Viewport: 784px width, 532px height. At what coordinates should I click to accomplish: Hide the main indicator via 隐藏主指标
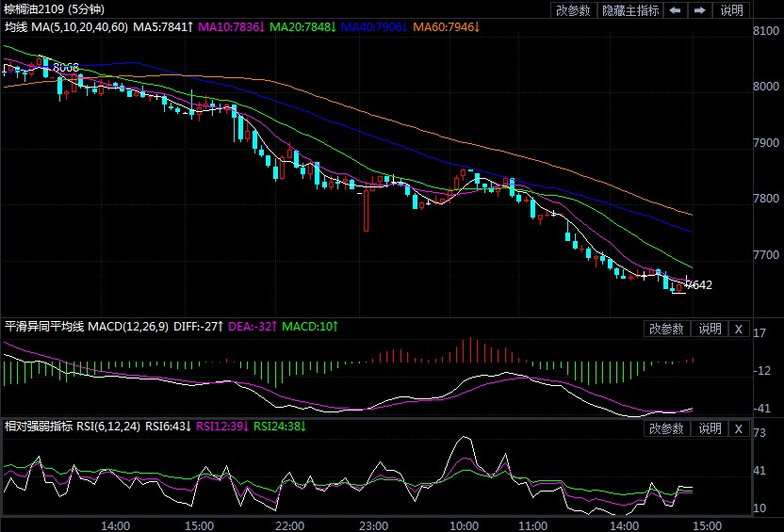pos(630,10)
